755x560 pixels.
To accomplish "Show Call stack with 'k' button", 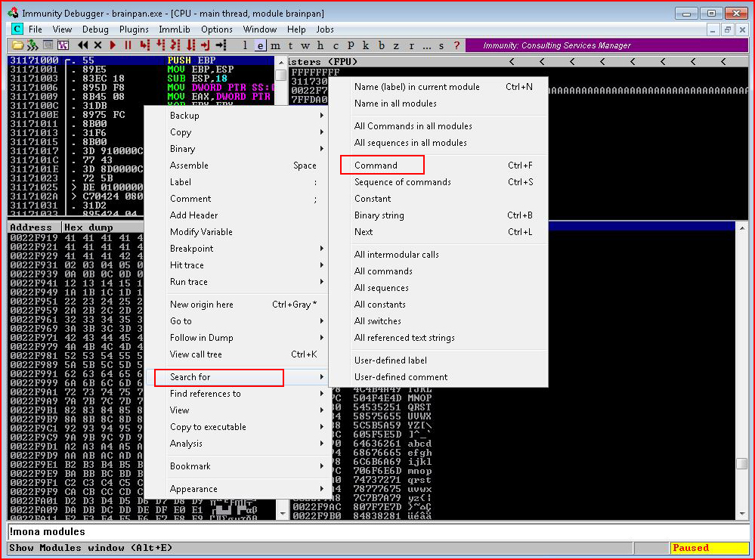I will pos(366,45).
